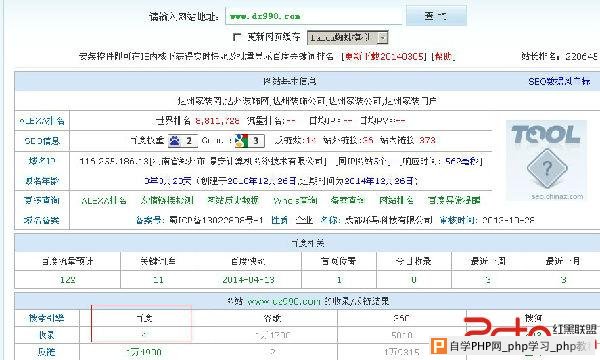Click Google PR value 3

pos(256,141)
